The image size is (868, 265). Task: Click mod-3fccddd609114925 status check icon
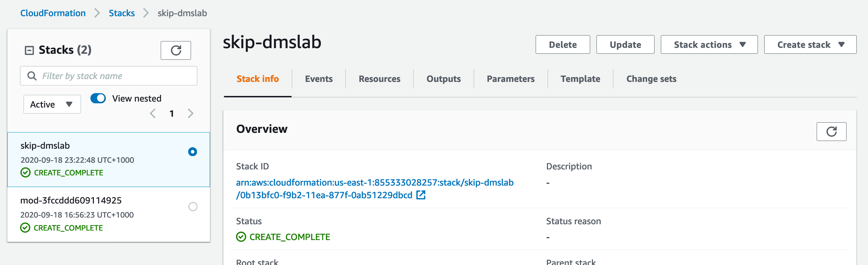(x=25, y=228)
